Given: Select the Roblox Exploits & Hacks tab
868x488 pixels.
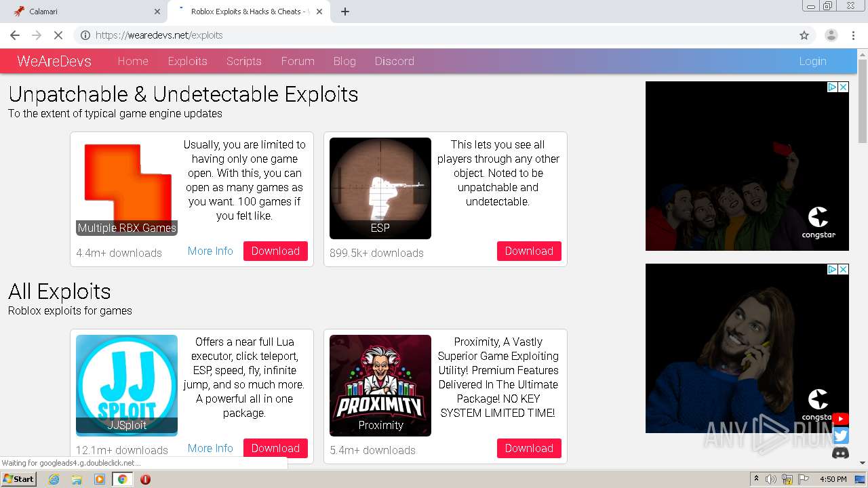Looking at the screenshot, I should (249, 12).
